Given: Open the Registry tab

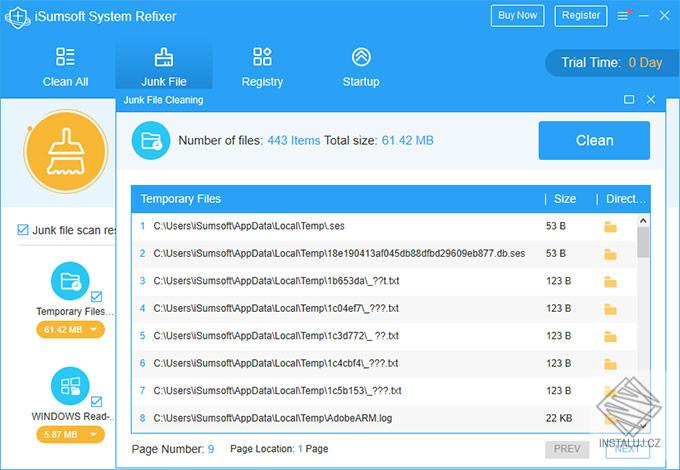Looking at the screenshot, I should [x=262, y=67].
